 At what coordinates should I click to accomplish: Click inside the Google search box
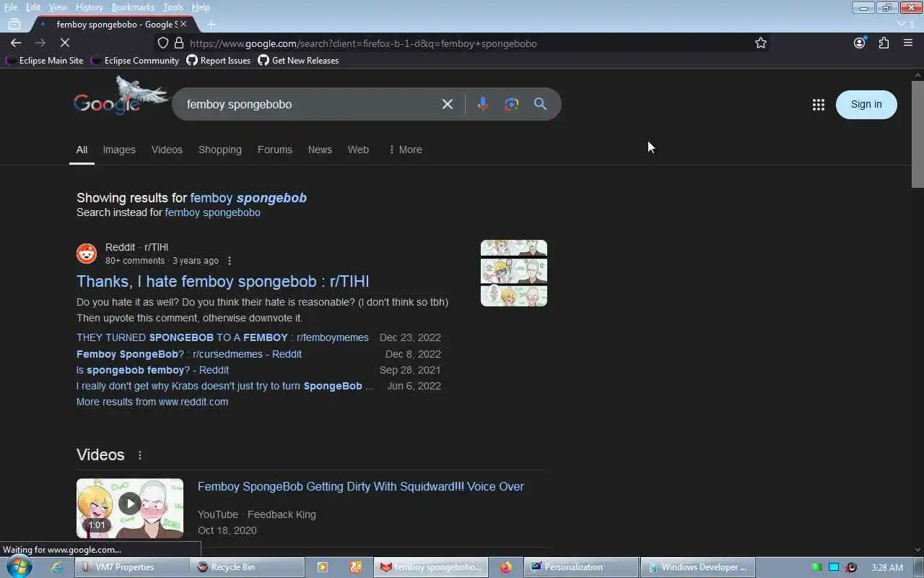coord(310,104)
